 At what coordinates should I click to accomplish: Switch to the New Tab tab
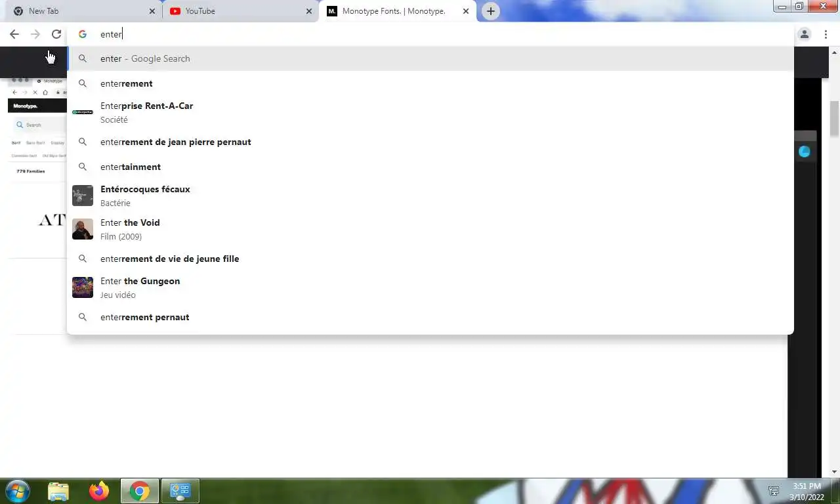pos(84,11)
